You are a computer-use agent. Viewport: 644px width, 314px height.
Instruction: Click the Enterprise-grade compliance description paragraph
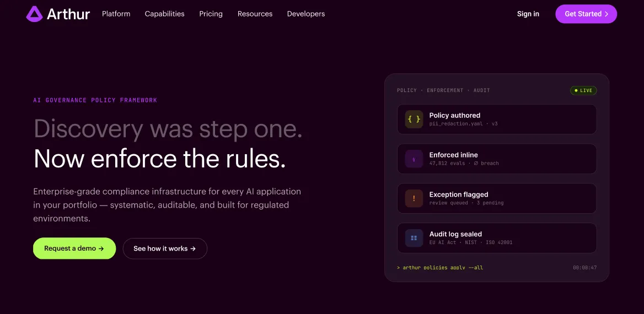point(167,205)
